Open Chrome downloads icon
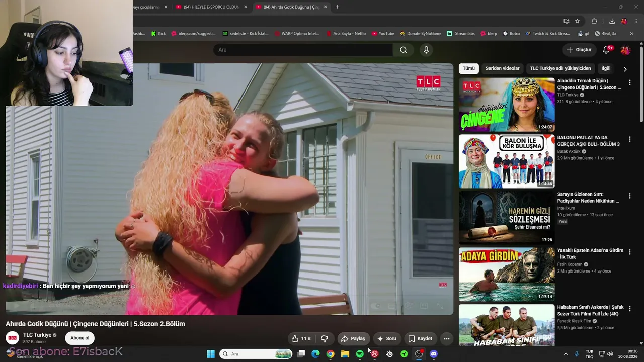The image size is (644, 362). tap(612, 21)
